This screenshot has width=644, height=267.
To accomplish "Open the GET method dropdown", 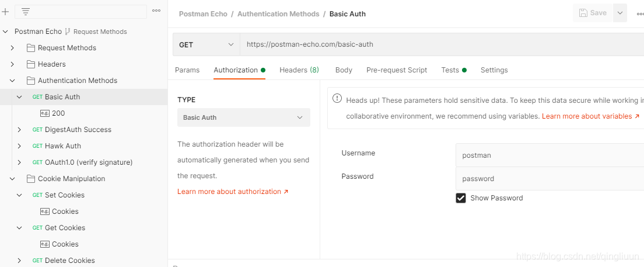I will pos(206,44).
